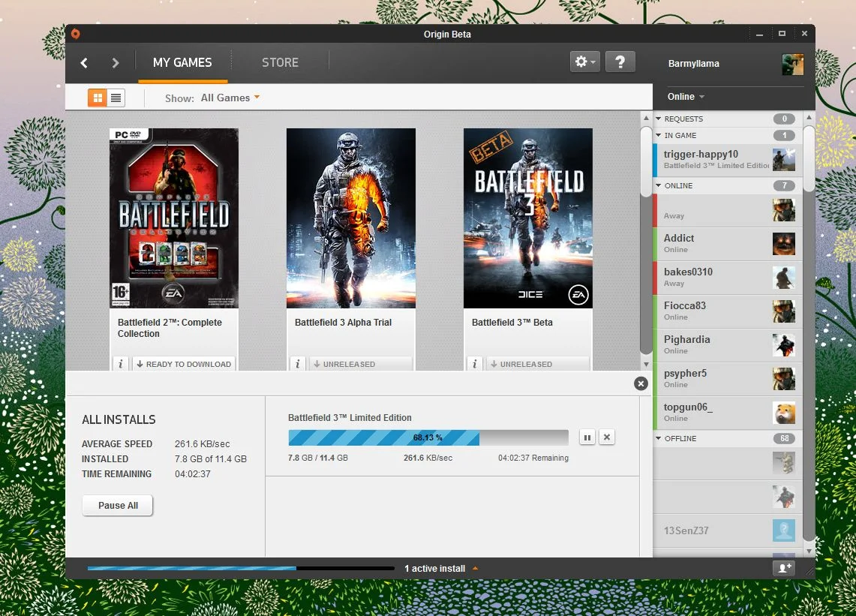Collapse the OFFLINE friends section

click(659, 438)
